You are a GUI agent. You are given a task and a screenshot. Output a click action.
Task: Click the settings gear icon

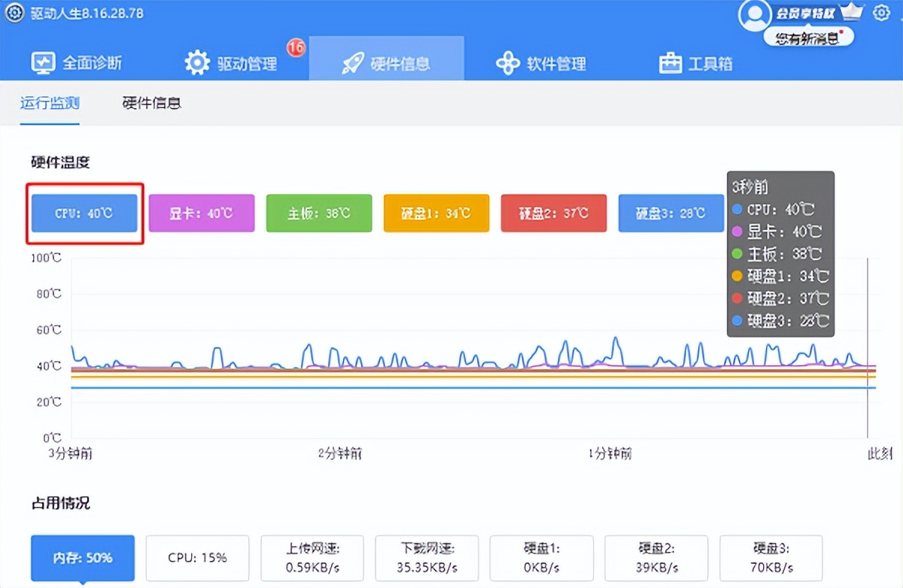pyautogui.click(x=881, y=13)
